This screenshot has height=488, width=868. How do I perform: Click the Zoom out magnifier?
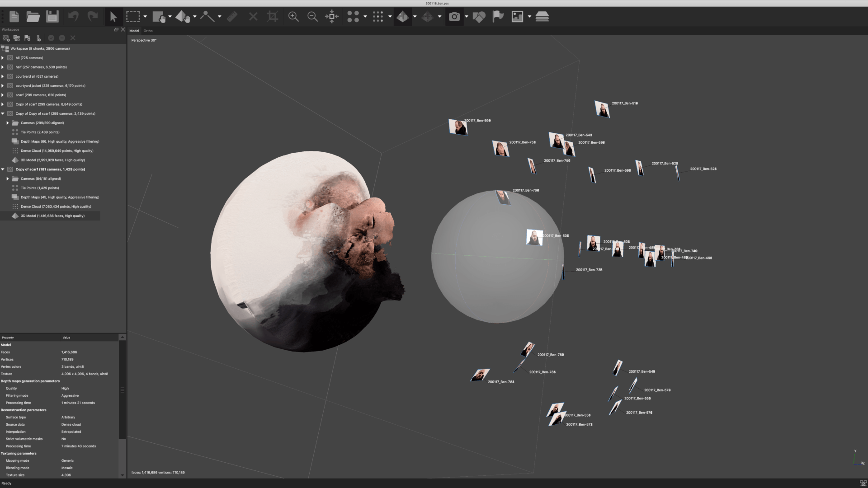click(312, 17)
